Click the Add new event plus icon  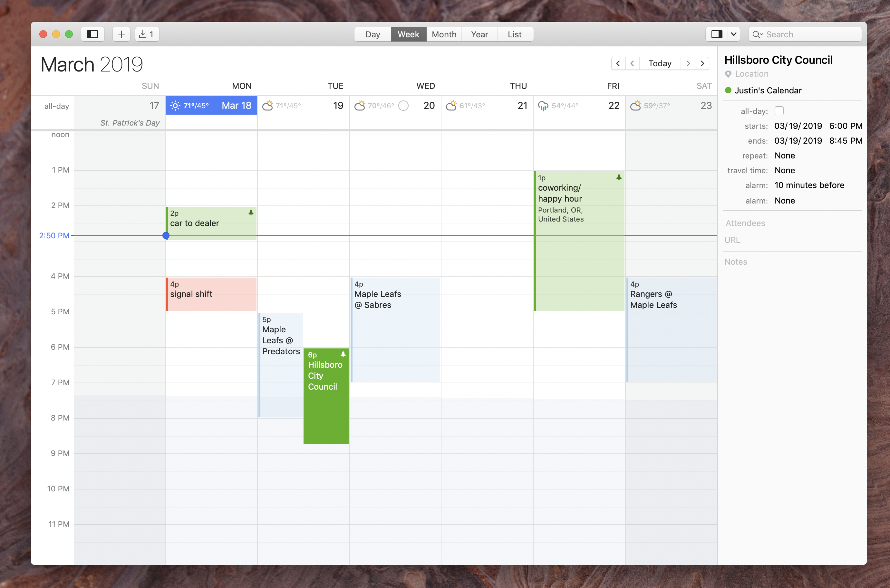pos(121,33)
